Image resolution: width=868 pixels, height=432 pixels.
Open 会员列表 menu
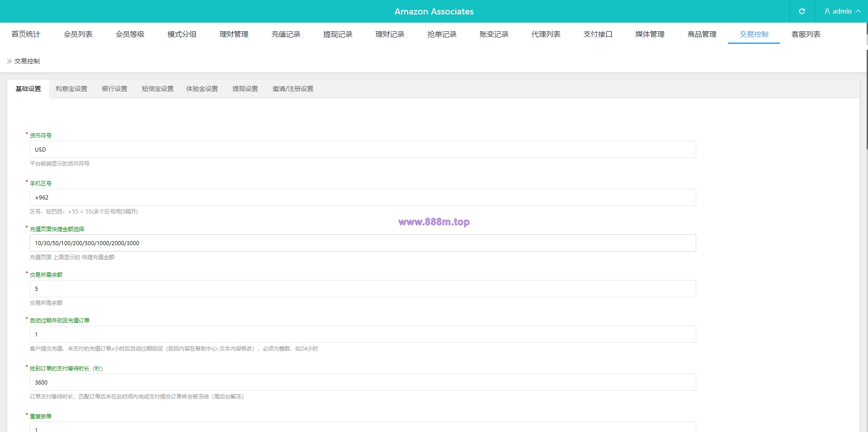(78, 34)
